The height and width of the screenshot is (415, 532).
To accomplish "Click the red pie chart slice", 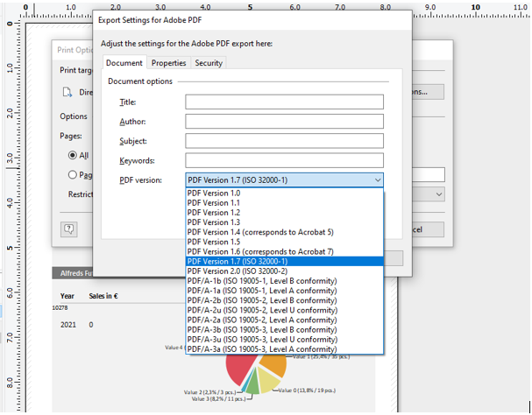I will (239, 369).
